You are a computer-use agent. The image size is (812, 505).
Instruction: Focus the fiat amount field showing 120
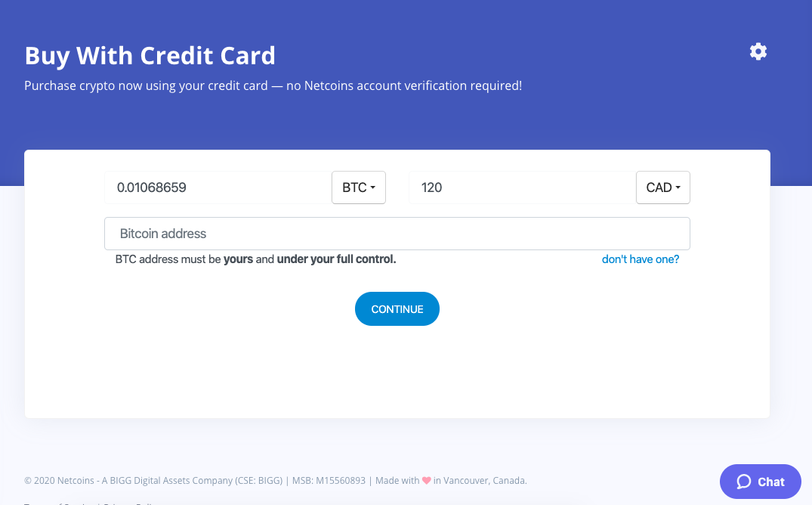tap(522, 187)
